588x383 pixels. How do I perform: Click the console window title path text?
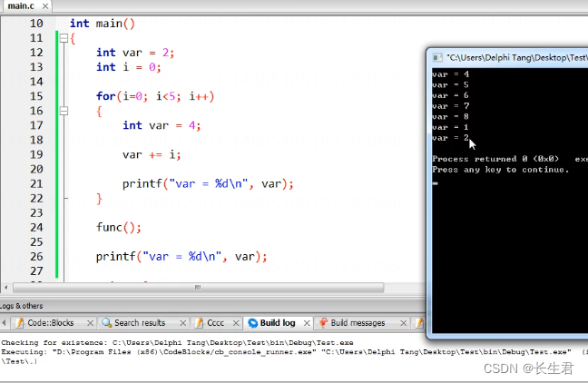pyautogui.click(x=517, y=58)
